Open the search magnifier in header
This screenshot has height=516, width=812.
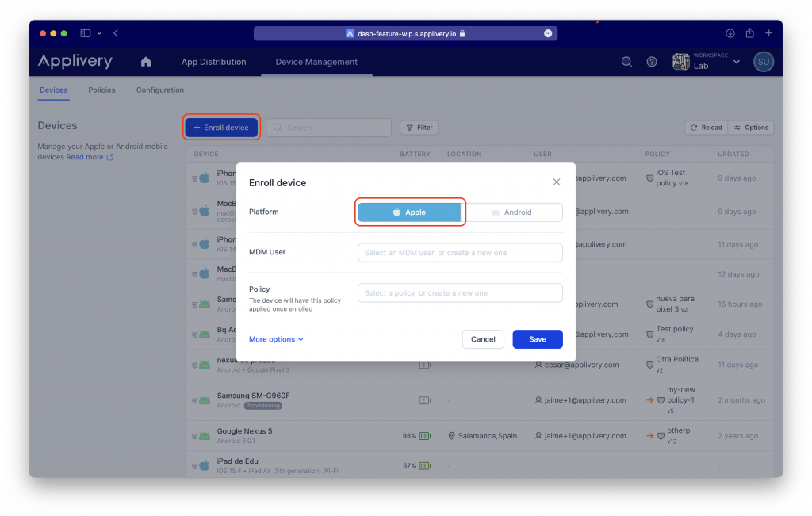(x=626, y=62)
